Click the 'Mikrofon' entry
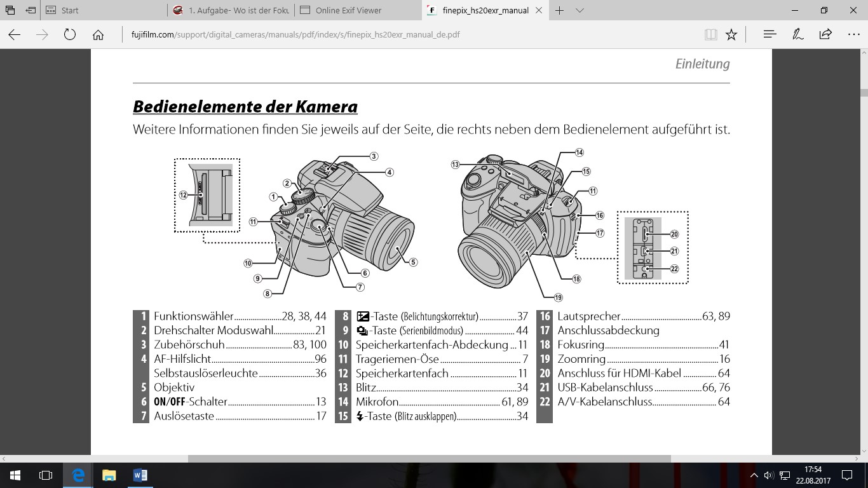This screenshot has width=868, height=488. coord(377,402)
